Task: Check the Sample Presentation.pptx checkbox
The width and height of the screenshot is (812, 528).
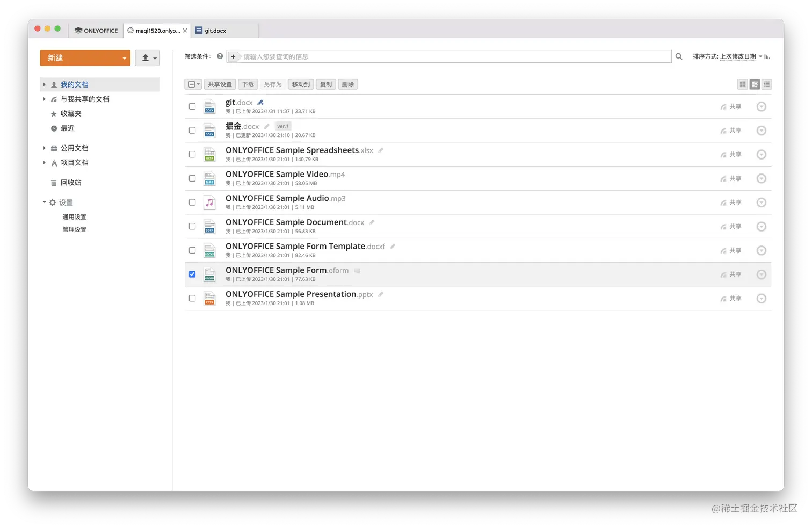Action: pyautogui.click(x=192, y=299)
